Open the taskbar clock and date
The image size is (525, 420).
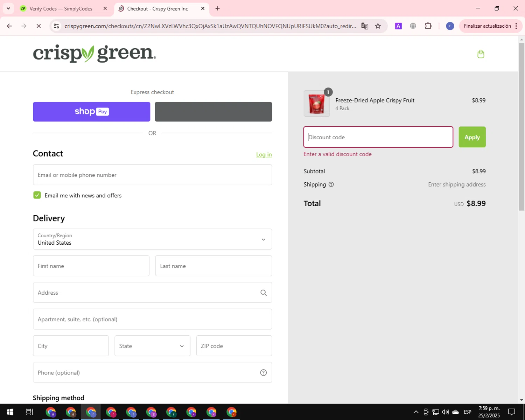point(489,412)
